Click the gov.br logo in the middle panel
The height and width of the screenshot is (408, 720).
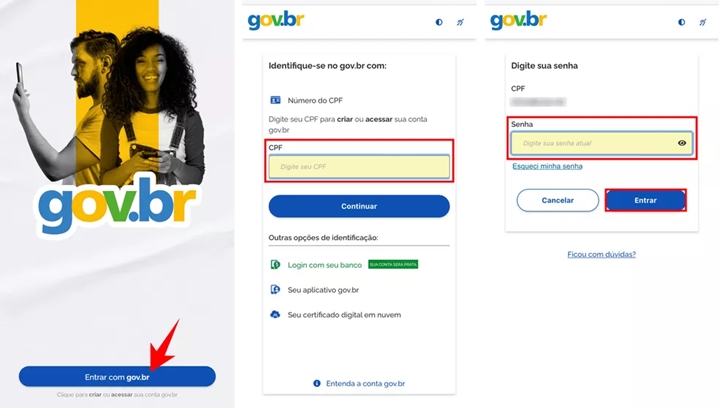pos(276,21)
